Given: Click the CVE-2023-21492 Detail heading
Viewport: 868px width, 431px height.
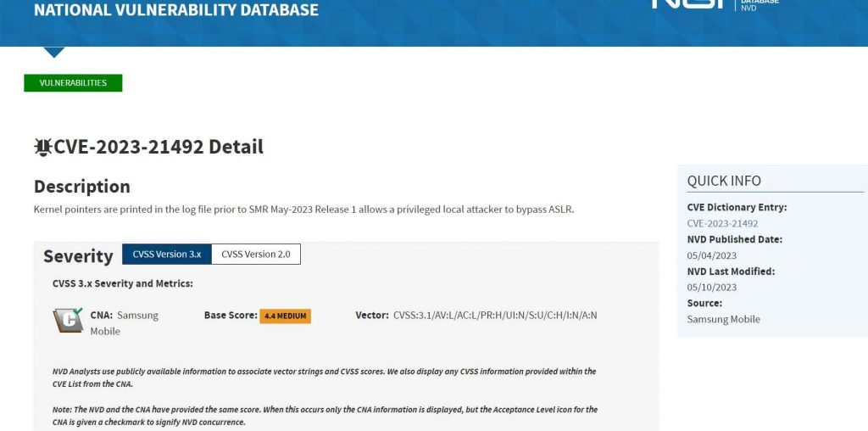Looking at the screenshot, I should pos(158,147).
